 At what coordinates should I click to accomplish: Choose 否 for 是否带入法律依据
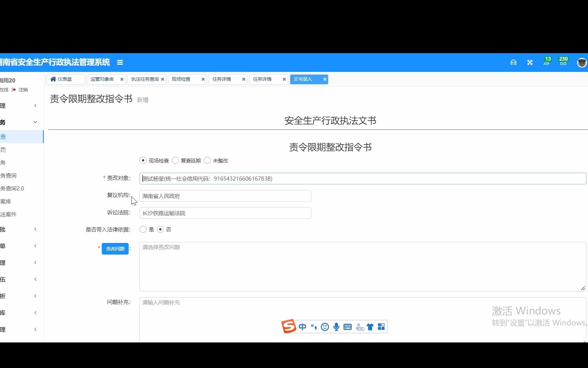(x=160, y=230)
